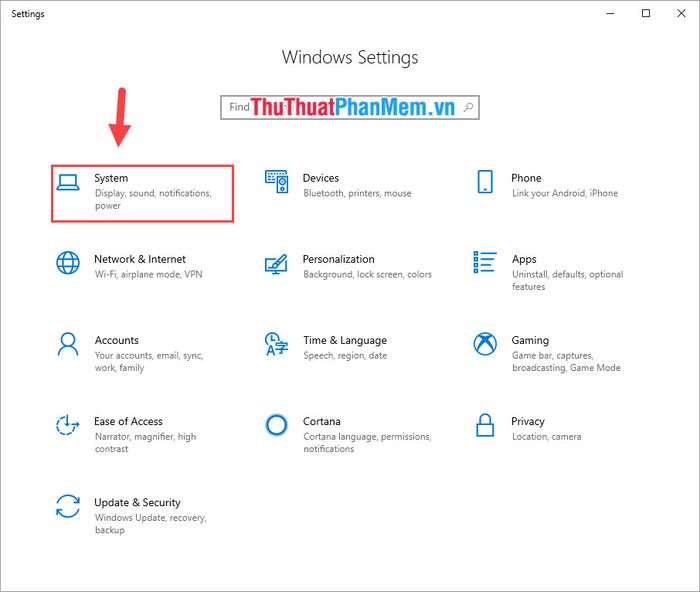Click the Accounts person icon
Screen dimensions: 700x592
pos(68,344)
